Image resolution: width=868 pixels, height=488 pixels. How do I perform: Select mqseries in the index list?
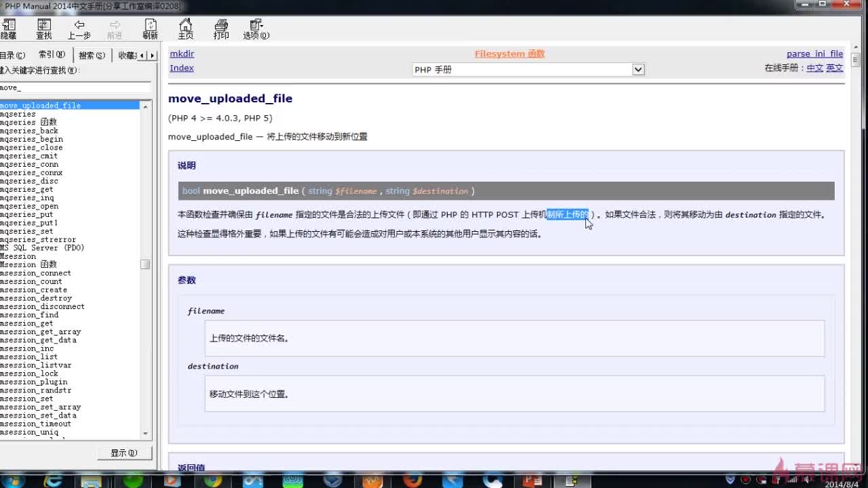tap(18, 114)
